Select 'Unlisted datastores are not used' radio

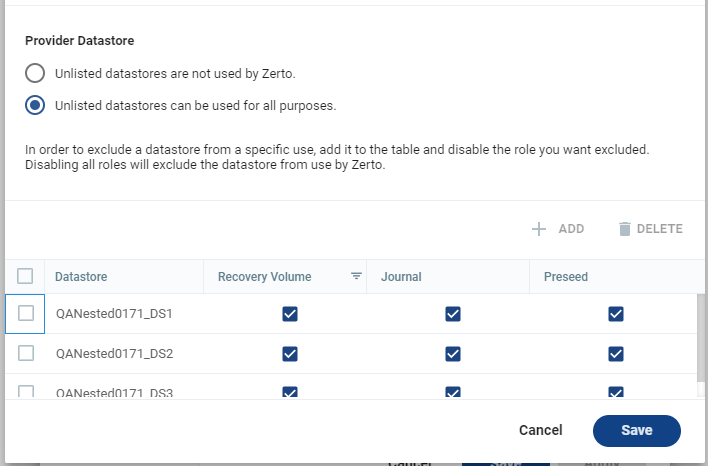coord(35,73)
